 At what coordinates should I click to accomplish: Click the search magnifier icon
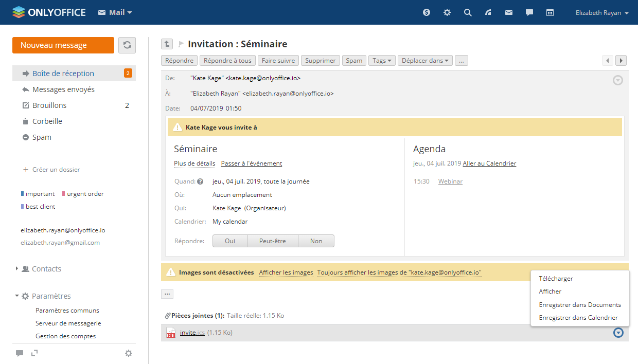[468, 12]
